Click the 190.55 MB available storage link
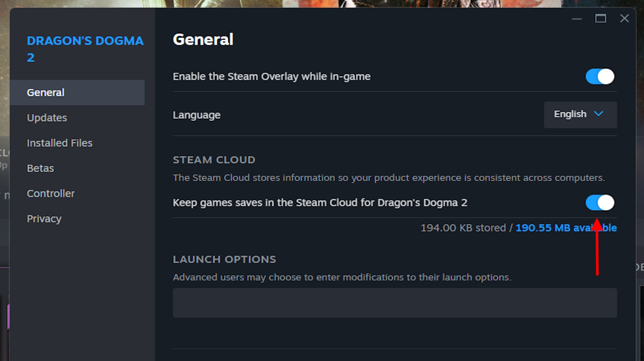Image resolution: width=644 pixels, height=361 pixels. pyautogui.click(x=565, y=227)
